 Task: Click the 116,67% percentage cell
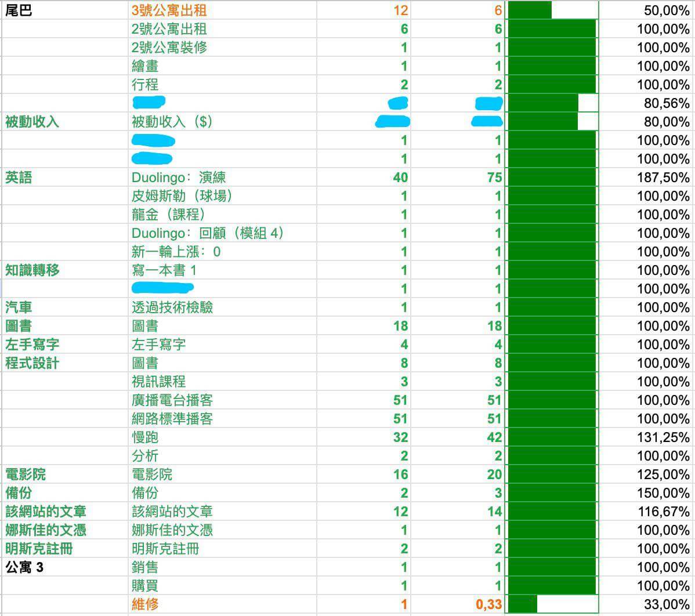coord(645,512)
